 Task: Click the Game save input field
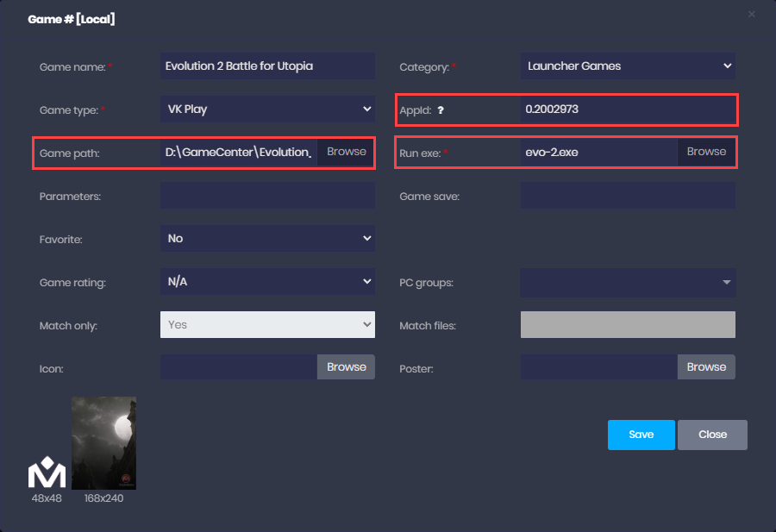[627, 196]
